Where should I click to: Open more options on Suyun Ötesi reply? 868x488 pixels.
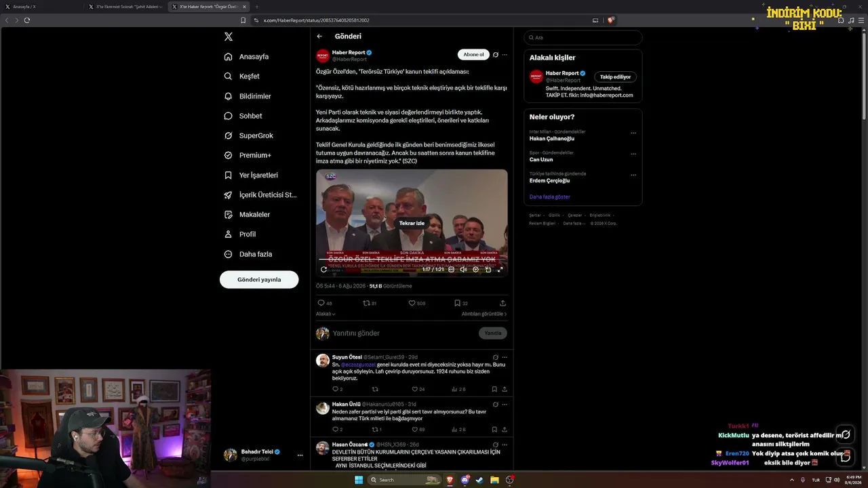pos(505,357)
